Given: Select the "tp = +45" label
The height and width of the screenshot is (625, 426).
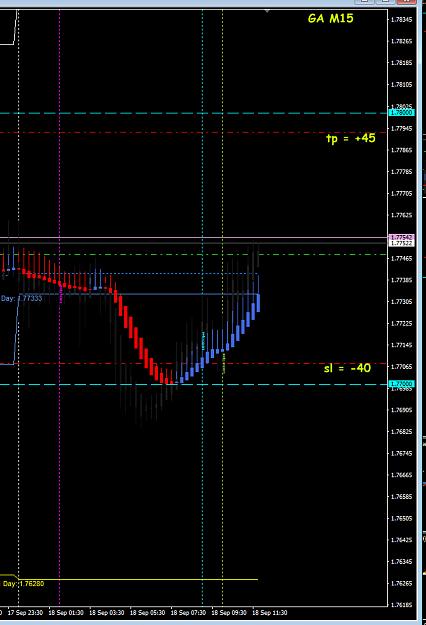Looking at the screenshot, I should [x=351, y=138].
